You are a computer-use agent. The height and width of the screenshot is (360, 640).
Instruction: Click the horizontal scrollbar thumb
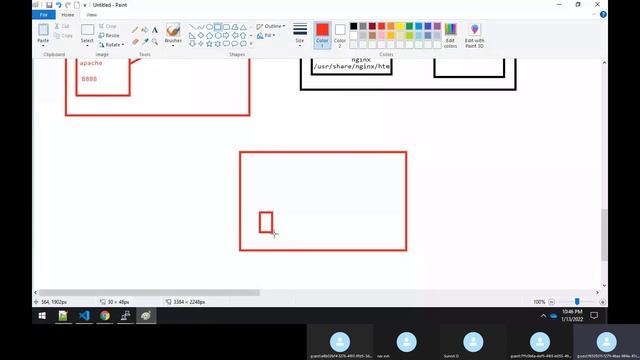(149, 292)
